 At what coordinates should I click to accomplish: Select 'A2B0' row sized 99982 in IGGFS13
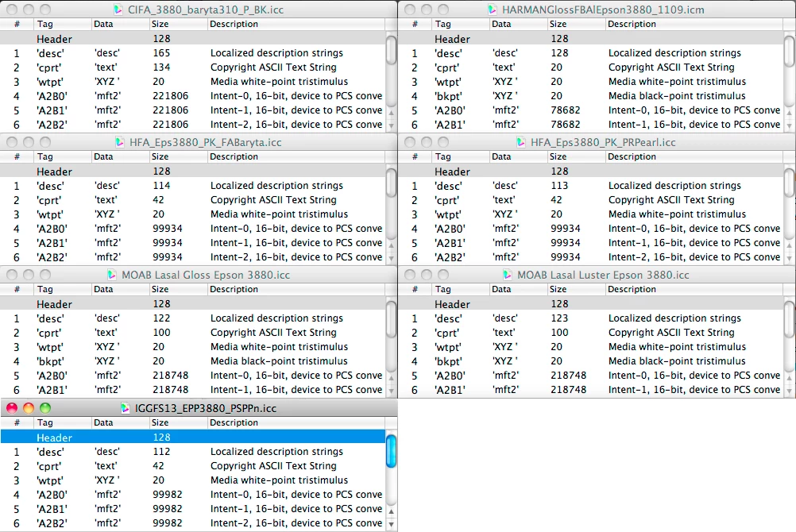coord(193,494)
